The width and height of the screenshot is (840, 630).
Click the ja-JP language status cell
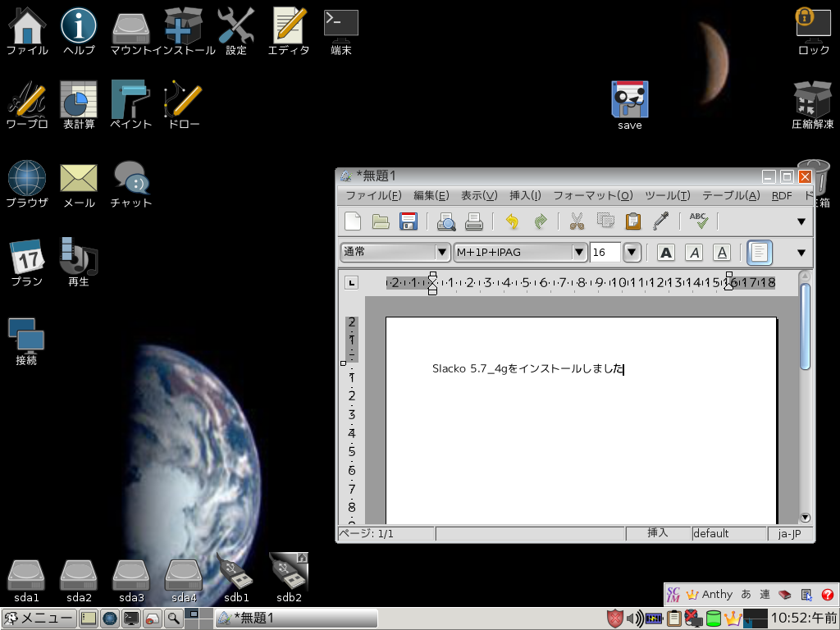790,533
